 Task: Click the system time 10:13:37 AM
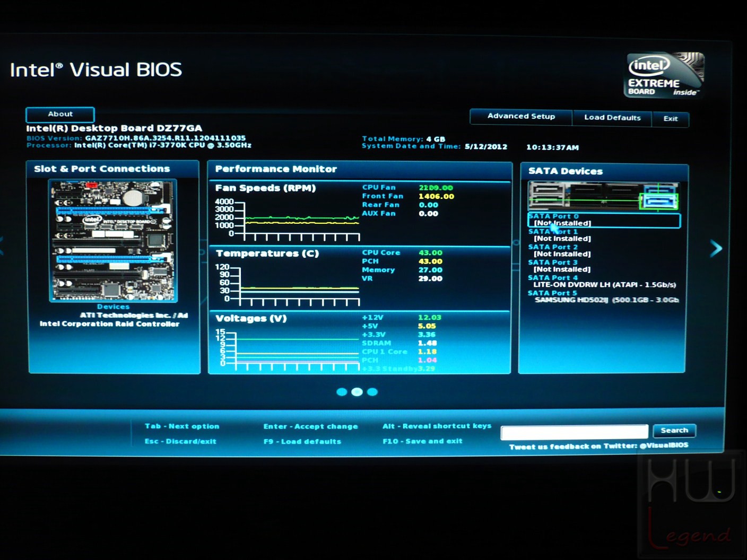552,147
